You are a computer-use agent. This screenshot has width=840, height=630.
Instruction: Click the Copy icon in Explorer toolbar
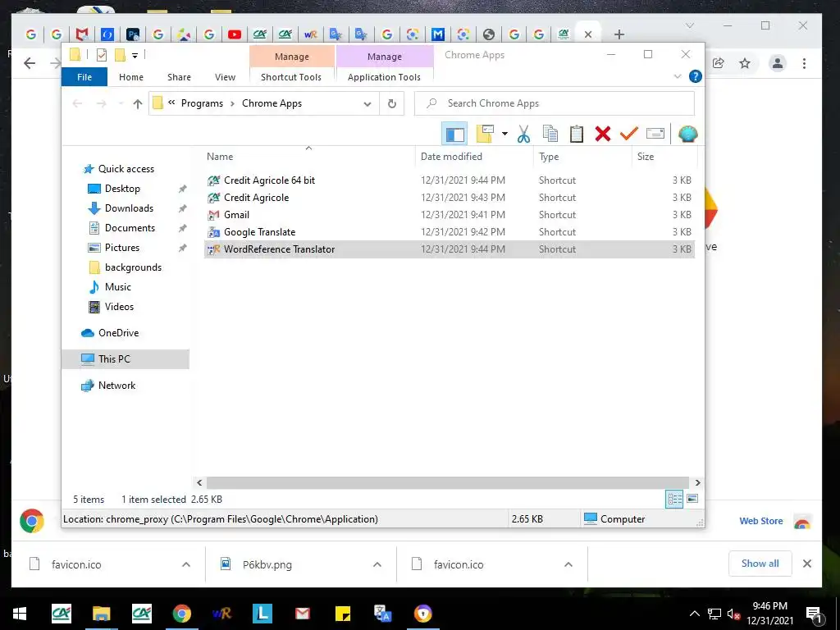[550, 134]
